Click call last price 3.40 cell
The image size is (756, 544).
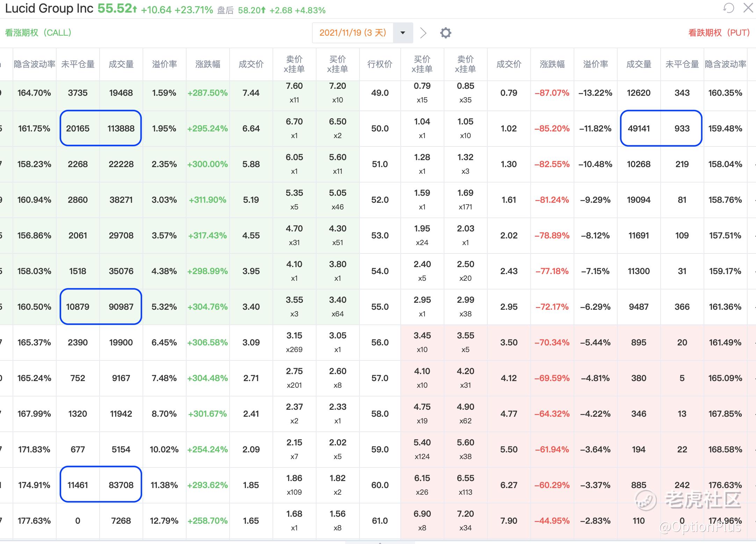(251, 307)
